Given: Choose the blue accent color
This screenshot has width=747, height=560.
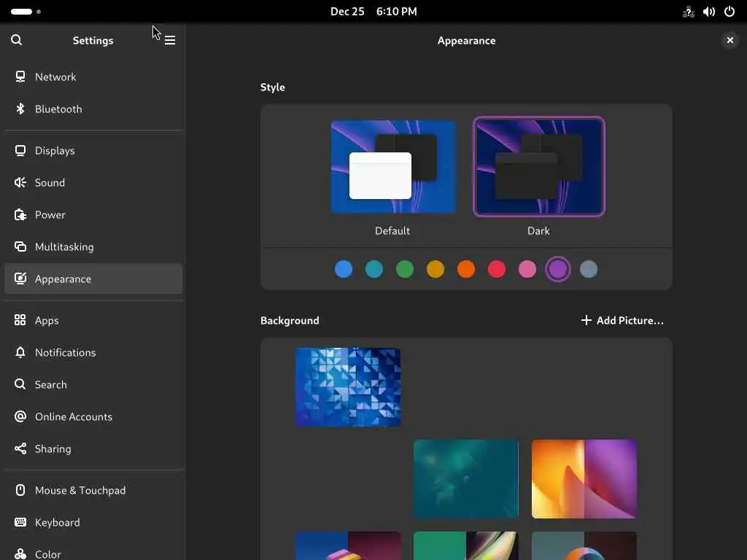Looking at the screenshot, I should coord(344,269).
